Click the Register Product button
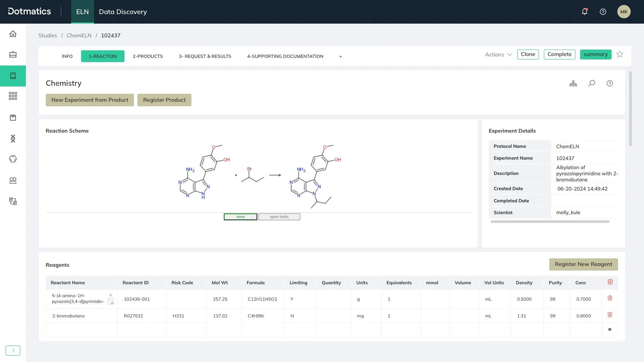644x362 pixels. click(x=164, y=100)
